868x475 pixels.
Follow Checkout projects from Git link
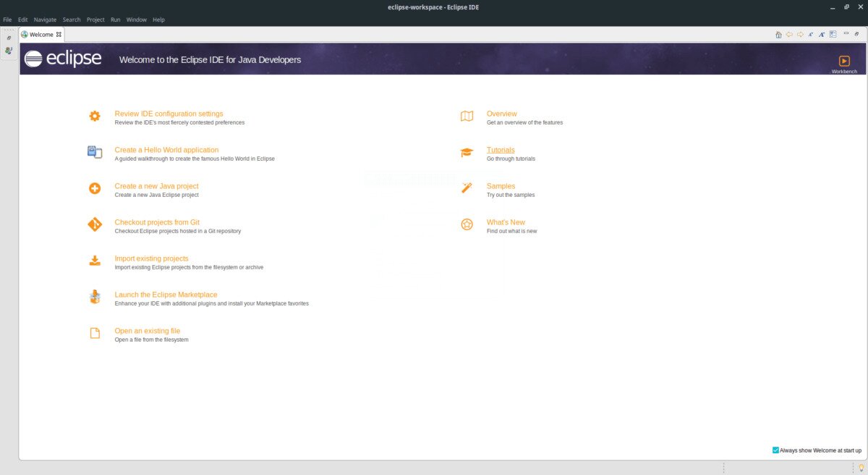tap(157, 222)
